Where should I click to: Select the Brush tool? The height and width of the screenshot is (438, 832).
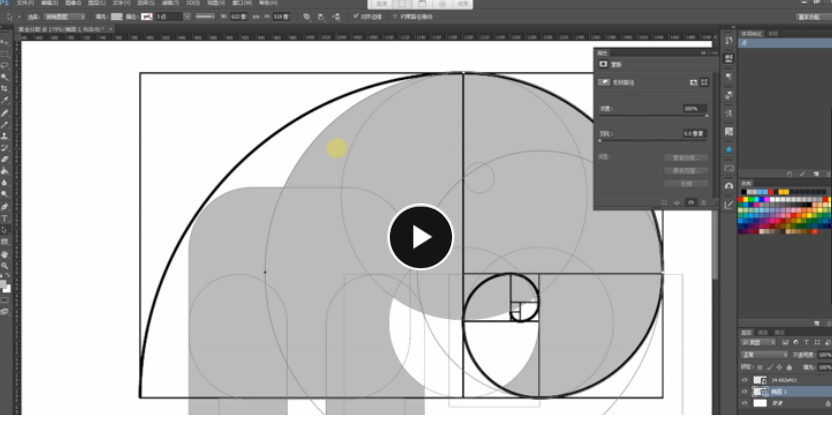[x=5, y=124]
